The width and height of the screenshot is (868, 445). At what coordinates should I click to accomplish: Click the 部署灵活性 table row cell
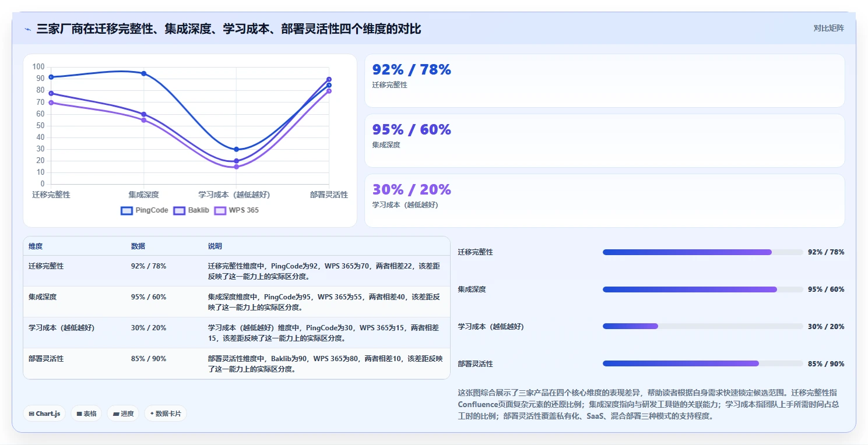coord(46,358)
